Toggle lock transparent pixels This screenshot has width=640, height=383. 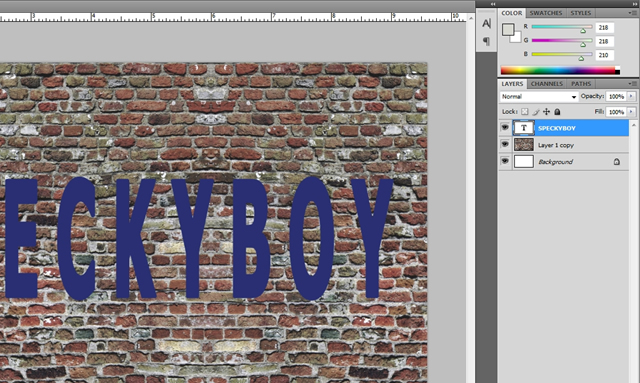[525, 111]
